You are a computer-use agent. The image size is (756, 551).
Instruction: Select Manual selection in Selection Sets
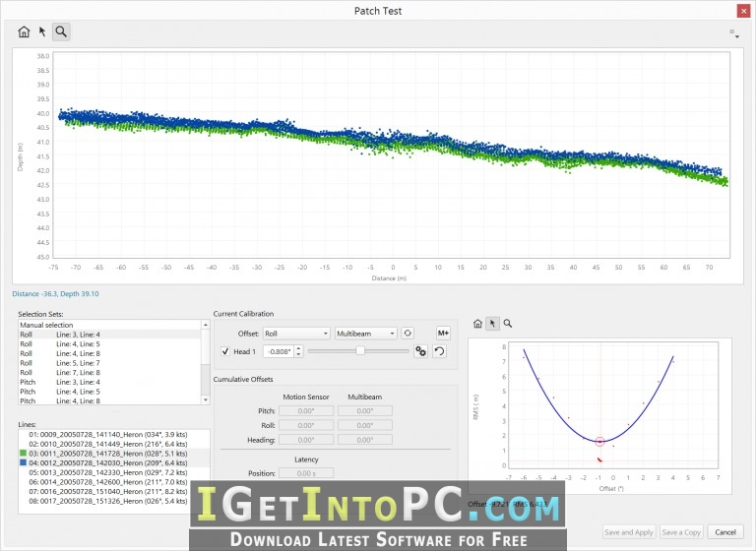(109, 325)
